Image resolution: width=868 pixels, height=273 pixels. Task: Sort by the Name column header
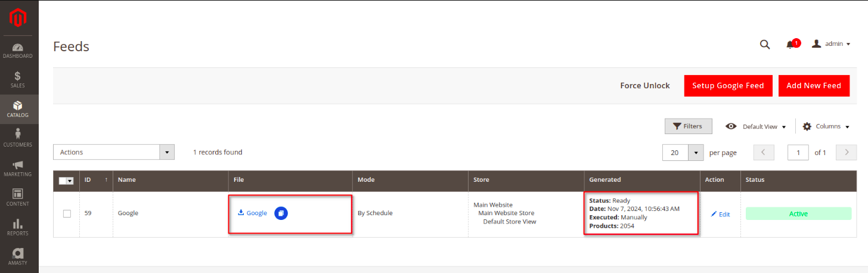(x=170, y=180)
